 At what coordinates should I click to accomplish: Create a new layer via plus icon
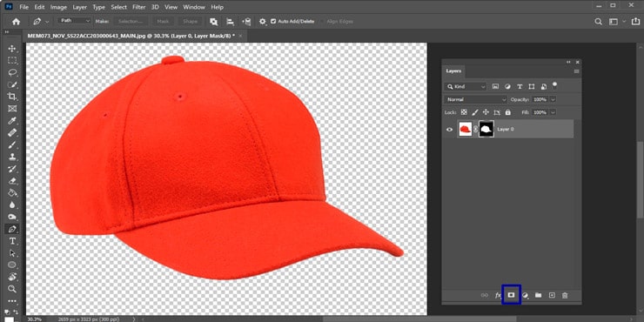tap(552, 295)
